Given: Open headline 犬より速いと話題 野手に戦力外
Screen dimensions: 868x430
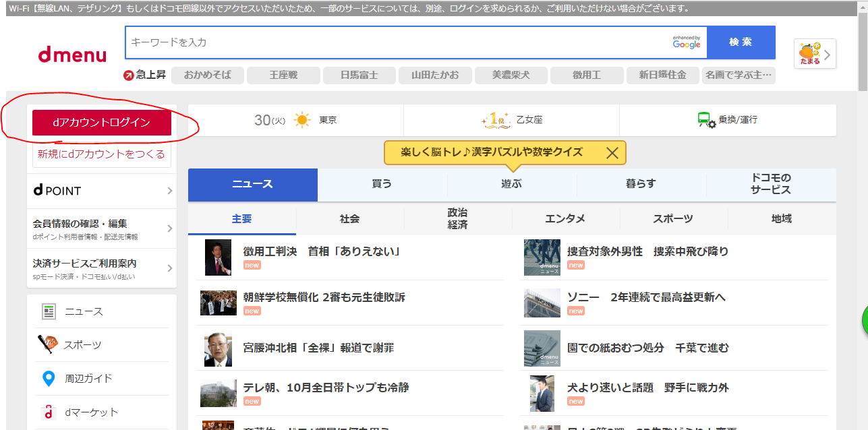Looking at the screenshot, I should pos(648,388).
